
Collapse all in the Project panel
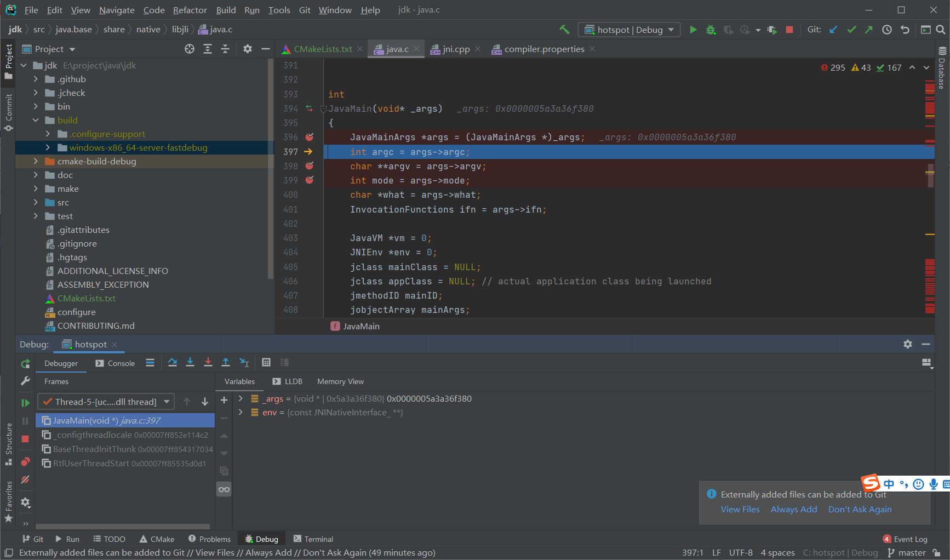[225, 49]
